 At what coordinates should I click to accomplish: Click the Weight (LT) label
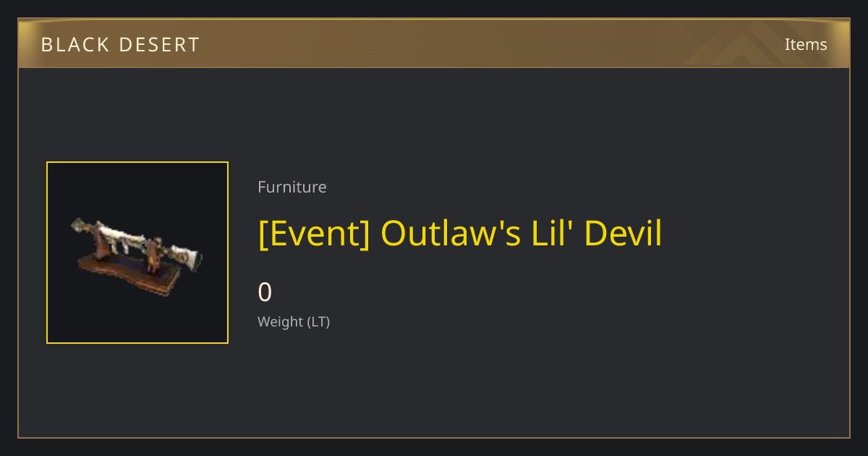click(x=294, y=321)
